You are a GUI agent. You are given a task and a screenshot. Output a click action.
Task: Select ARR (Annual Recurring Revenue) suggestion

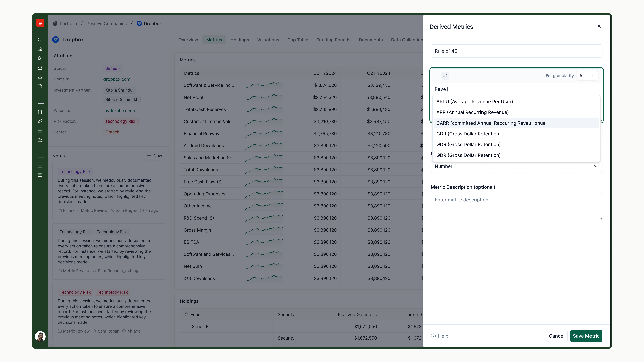[x=516, y=112]
